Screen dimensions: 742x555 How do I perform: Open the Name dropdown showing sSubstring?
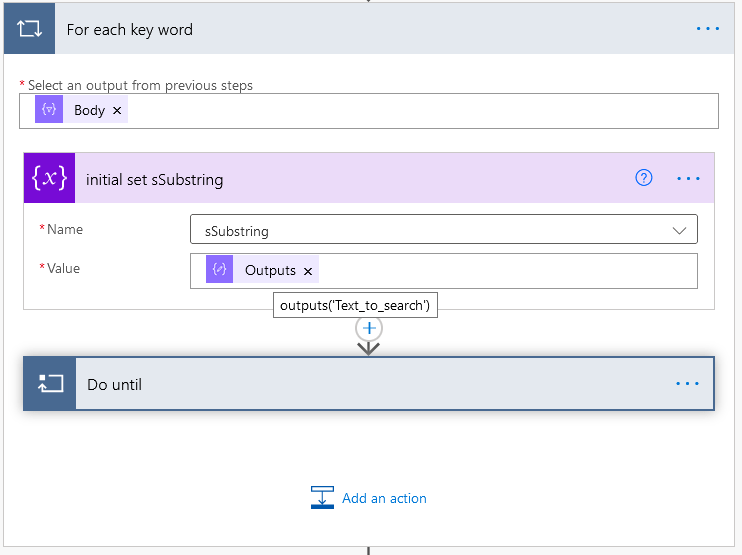click(x=430, y=231)
